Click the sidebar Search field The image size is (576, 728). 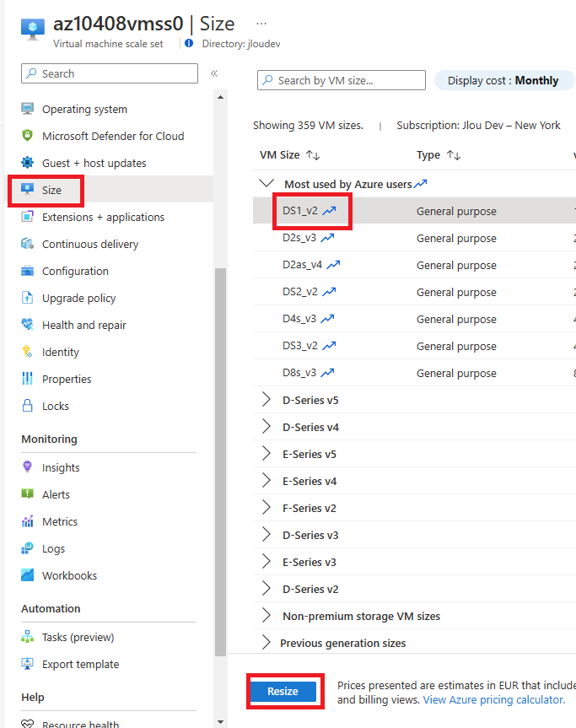pyautogui.click(x=110, y=73)
